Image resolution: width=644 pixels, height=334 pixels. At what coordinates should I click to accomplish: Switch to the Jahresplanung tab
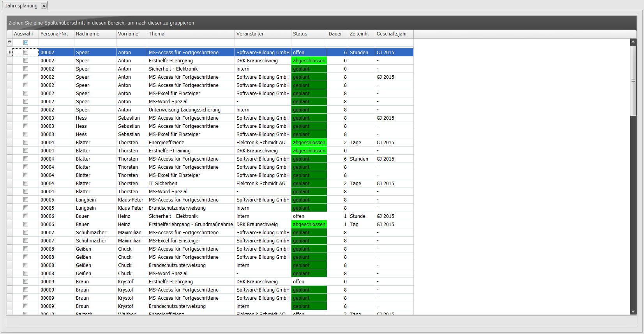(21, 6)
